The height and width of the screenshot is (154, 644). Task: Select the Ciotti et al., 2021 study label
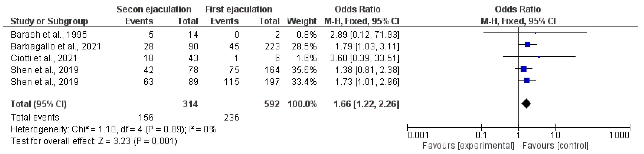(44, 58)
